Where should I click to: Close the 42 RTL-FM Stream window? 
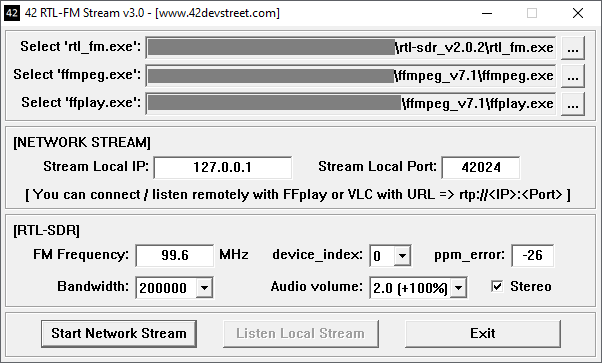pyautogui.click(x=577, y=13)
